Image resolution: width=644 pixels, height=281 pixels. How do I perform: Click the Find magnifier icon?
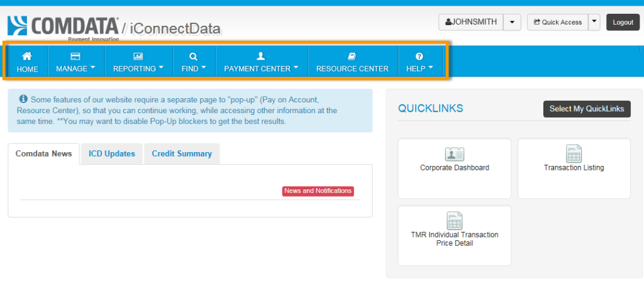click(194, 57)
